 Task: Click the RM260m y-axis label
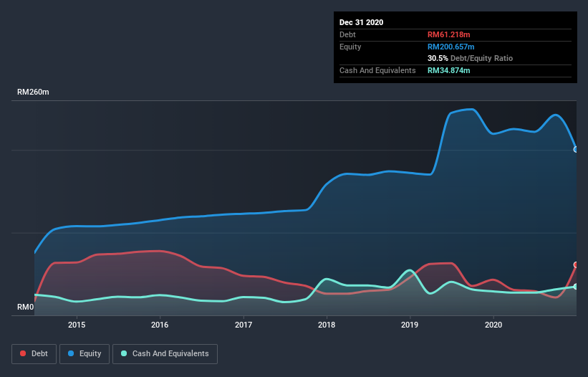click(33, 92)
